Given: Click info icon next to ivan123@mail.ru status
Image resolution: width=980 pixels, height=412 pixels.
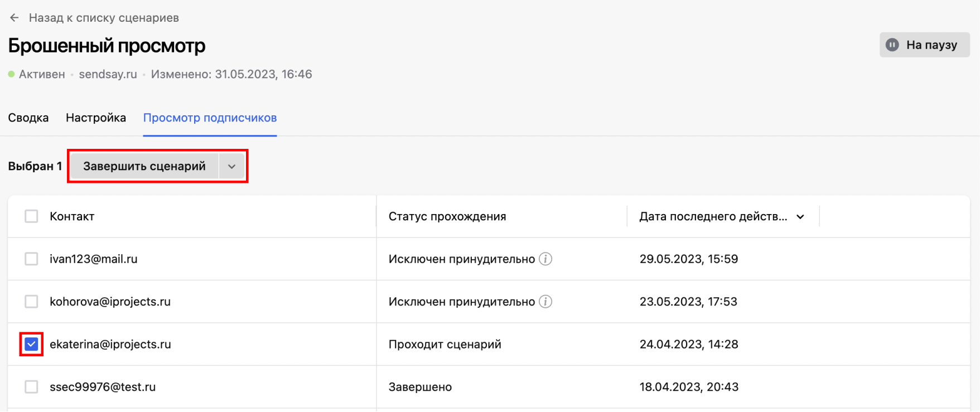Looking at the screenshot, I should (x=545, y=259).
